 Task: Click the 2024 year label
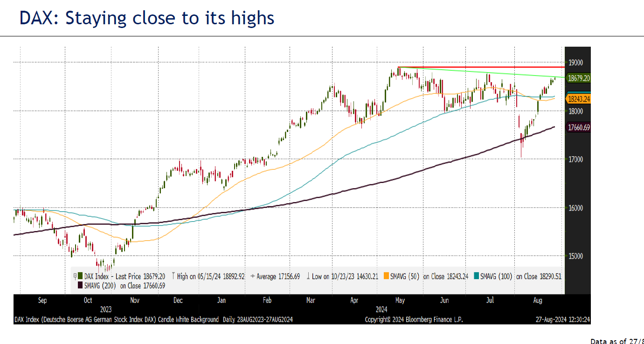(381, 309)
